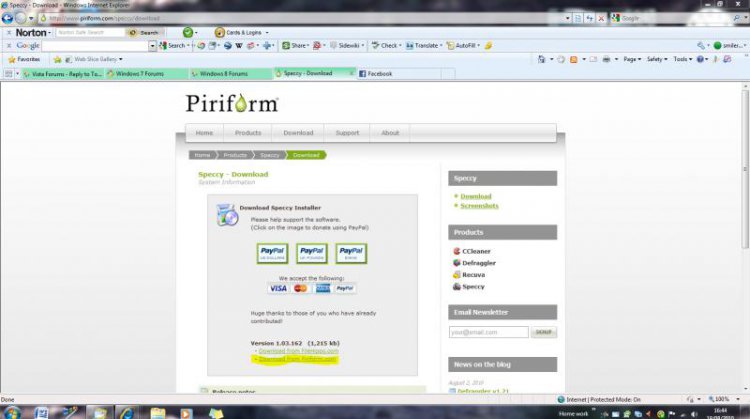Go back using the IE Back arrow

click(7, 18)
